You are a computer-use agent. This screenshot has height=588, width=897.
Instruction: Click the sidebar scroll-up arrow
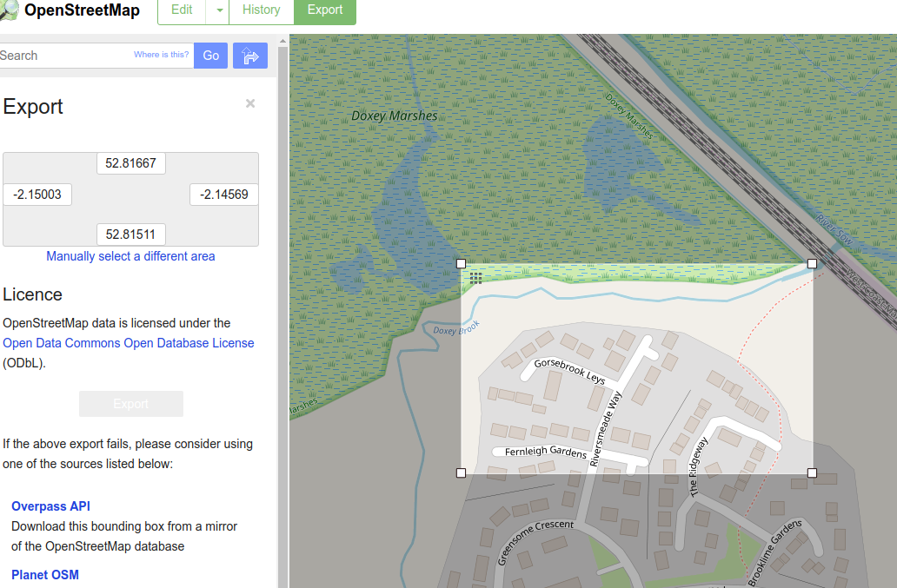(282, 41)
